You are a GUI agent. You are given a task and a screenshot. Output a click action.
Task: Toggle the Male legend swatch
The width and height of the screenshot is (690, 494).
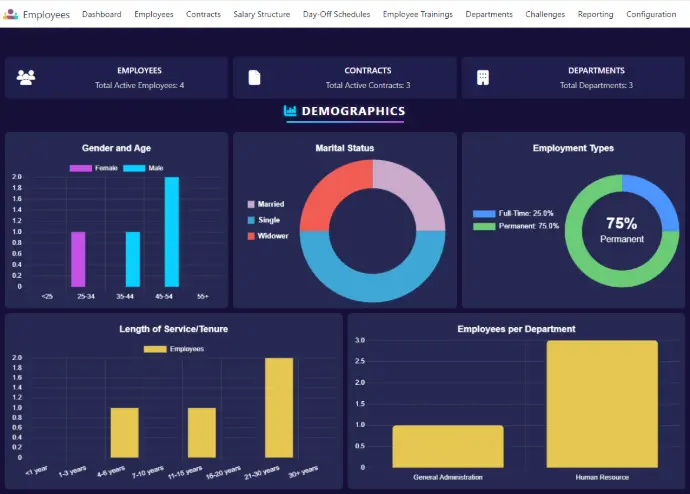pos(134,168)
